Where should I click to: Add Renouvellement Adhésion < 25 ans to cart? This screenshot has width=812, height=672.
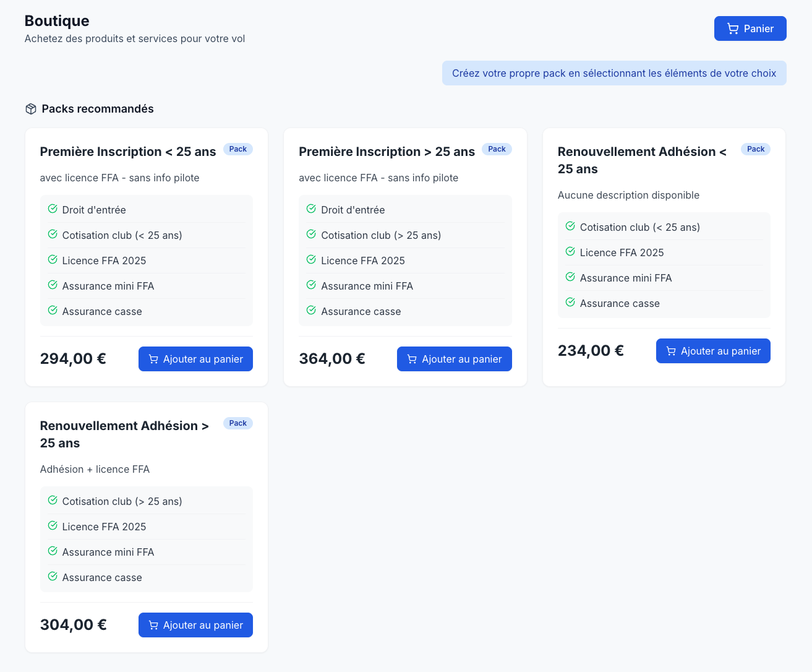(713, 351)
